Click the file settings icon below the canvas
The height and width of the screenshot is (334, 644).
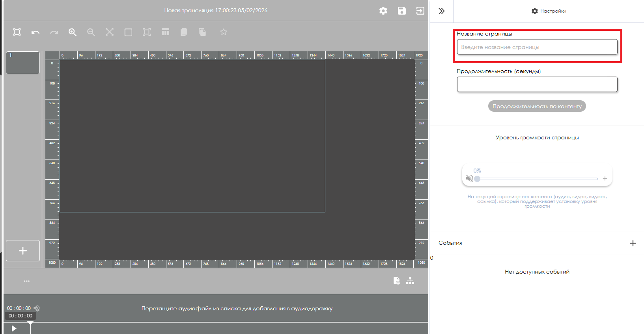coord(397,281)
